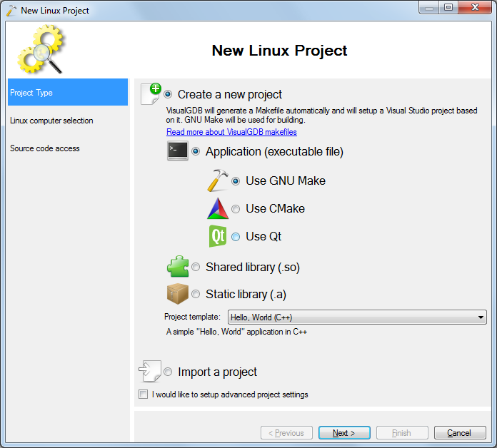Click the gears and magnifier wizard logo
The height and width of the screenshot is (448, 497).
click(41, 49)
